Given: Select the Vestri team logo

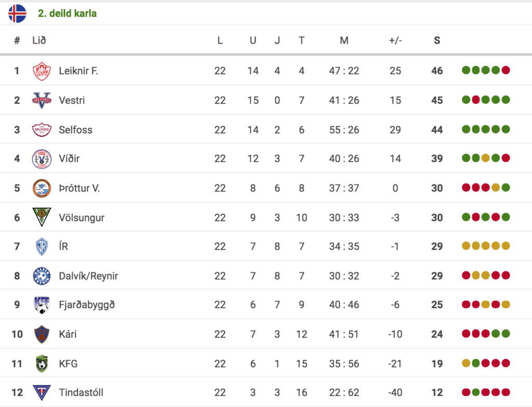Looking at the screenshot, I should 42,100.
